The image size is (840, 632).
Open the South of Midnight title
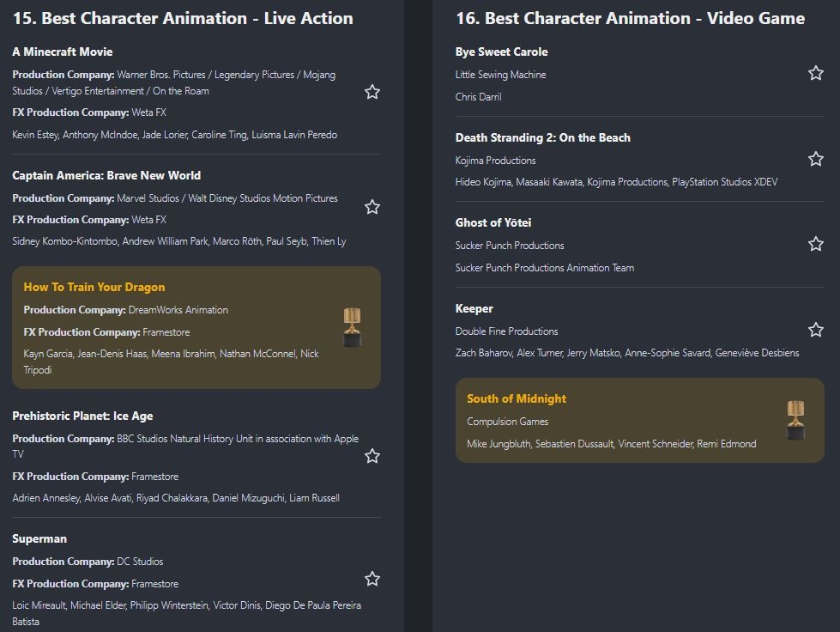[517, 398]
